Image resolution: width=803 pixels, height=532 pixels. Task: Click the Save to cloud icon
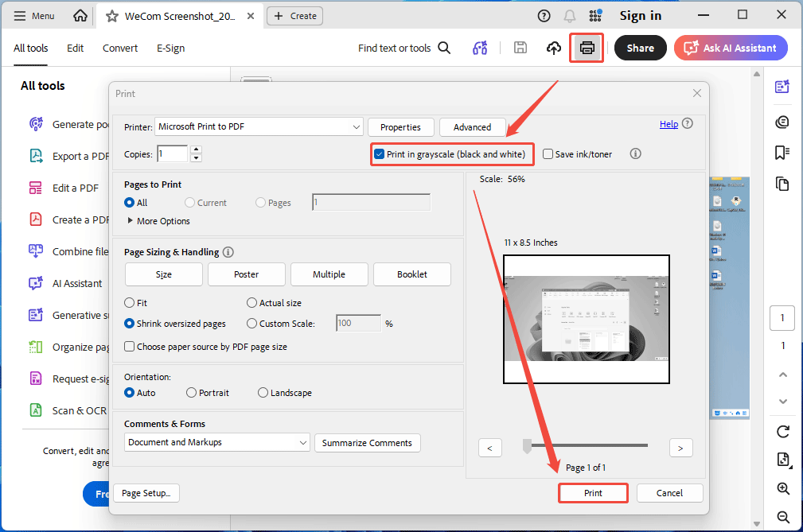(553, 48)
